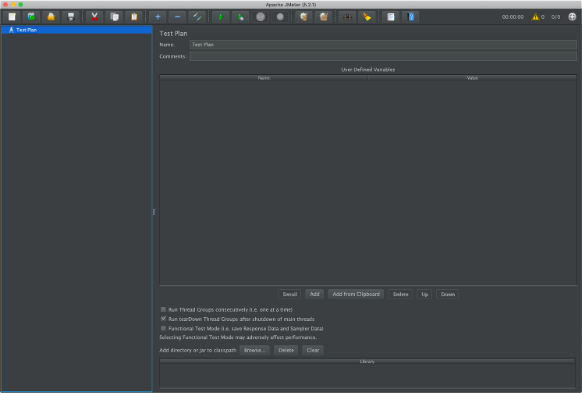Click the Paste clipboard icon
Image resolution: width=582 pixels, height=393 pixels.
[x=134, y=17]
